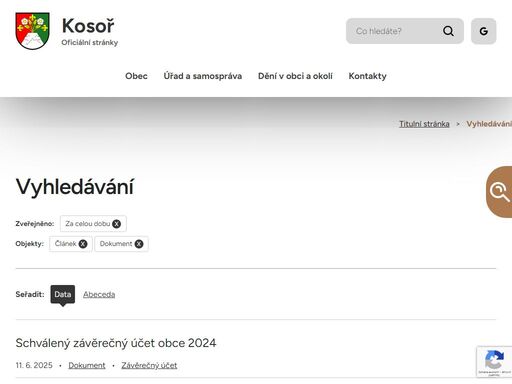Remove the 'Článek' object filter

point(83,244)
